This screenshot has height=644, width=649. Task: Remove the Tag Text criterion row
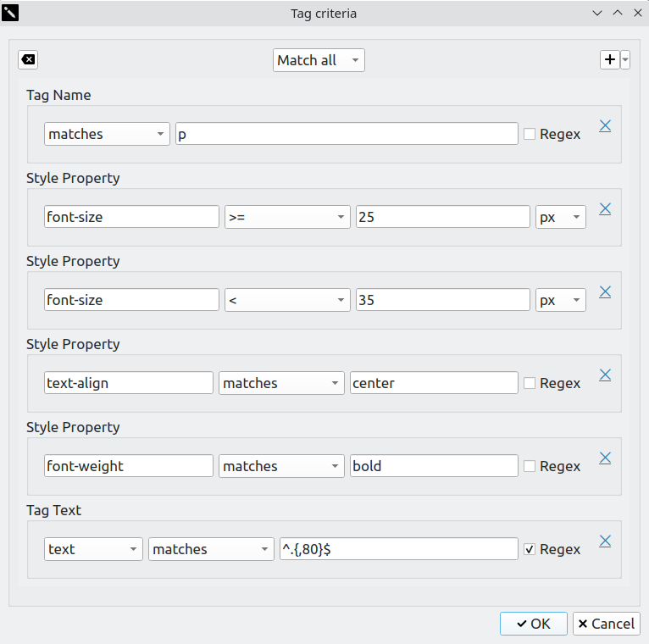605,541
